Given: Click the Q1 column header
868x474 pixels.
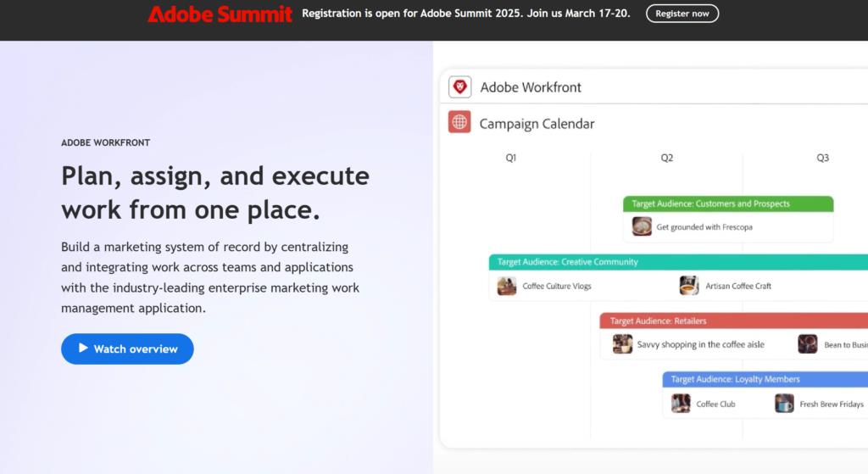Looking at the screenshot, I should (x=510, y=158).
